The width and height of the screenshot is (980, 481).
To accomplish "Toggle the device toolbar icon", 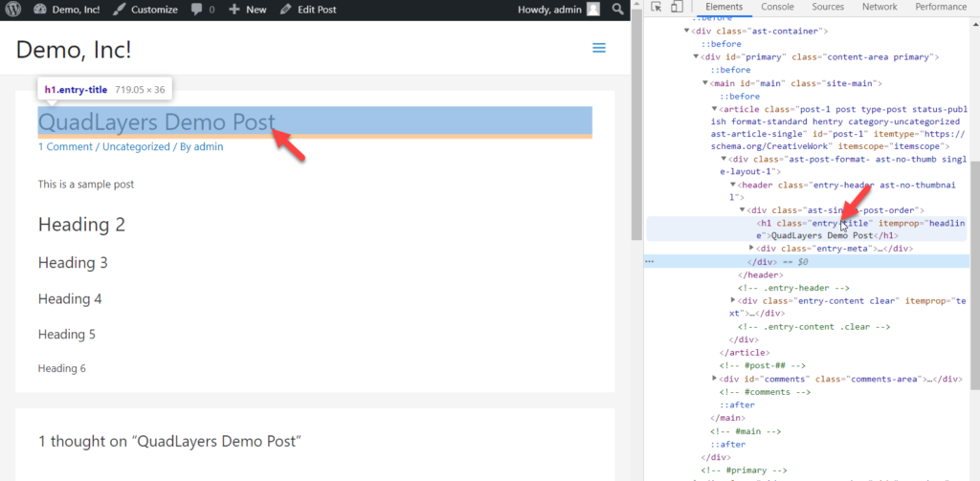I will pyautogui.click(x=677, y=7).
